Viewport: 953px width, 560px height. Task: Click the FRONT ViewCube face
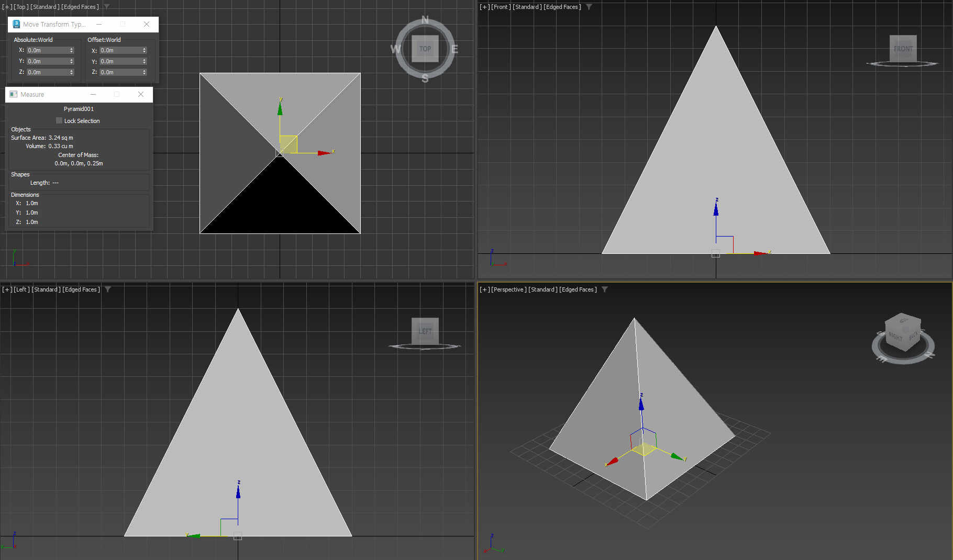pos(903,48)
